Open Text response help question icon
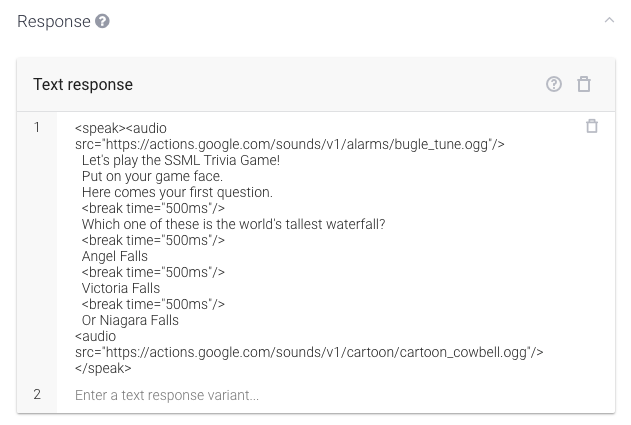 pyautogui.click(x=554, y=85)
